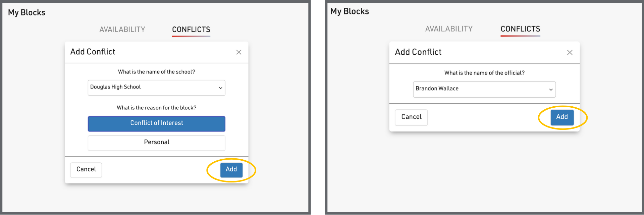
Task: Select Conflict of Interest as block reason
Action: (x=156, y=123)
